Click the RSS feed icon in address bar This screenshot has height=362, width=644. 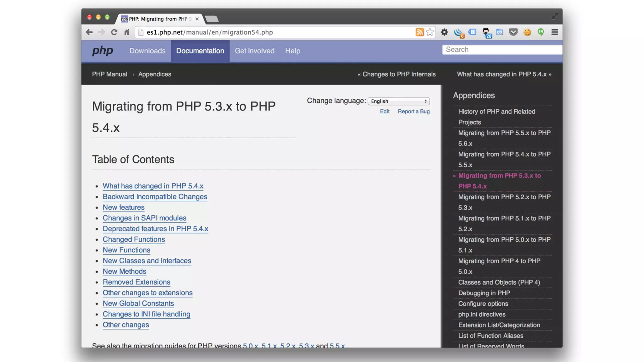419,32
